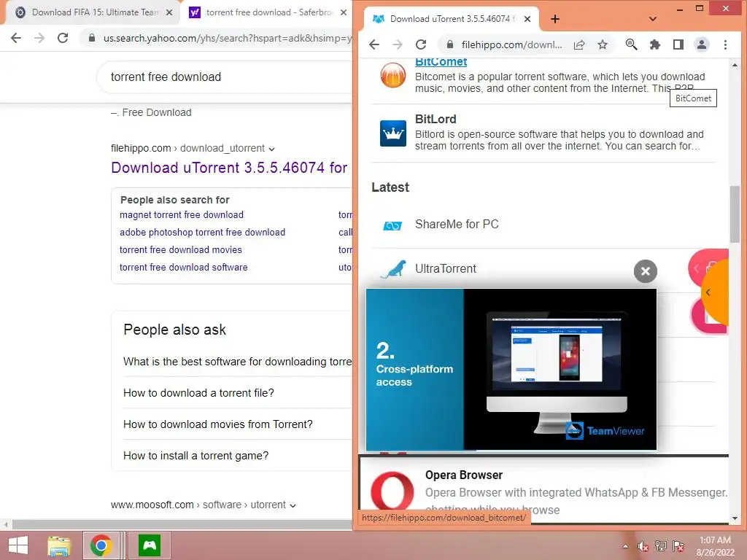Open the Chrome profile avatar
This screenshot has height=560, width=747.
[702, 44]
